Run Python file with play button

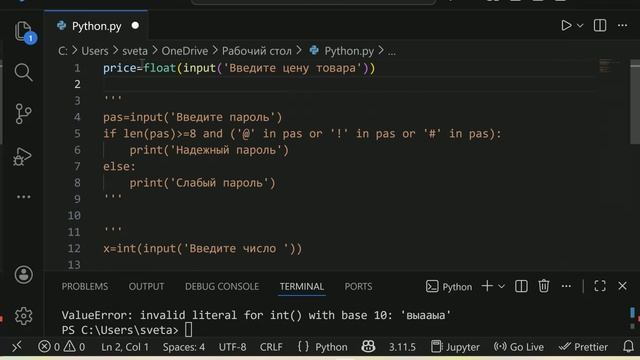pyautogui.click(x=566, y=26)
